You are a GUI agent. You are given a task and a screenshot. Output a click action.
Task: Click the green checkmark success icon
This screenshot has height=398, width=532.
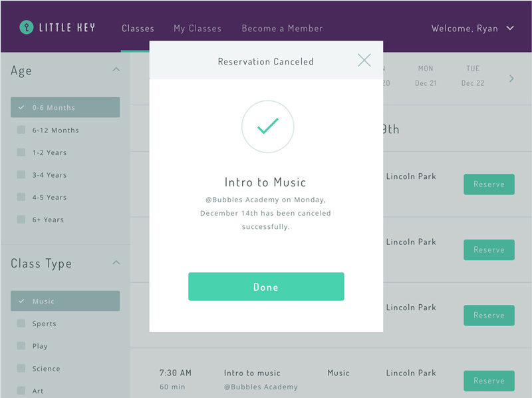[x=268, y=126]
